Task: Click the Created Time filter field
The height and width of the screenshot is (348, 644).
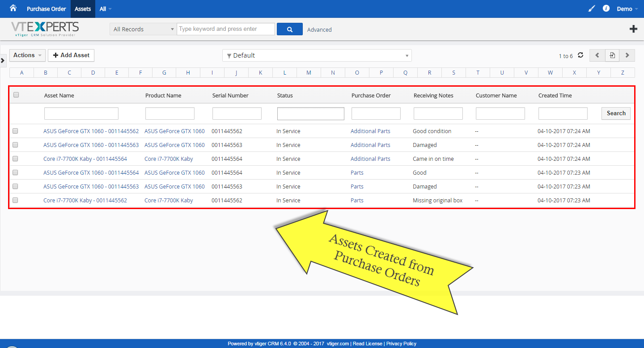Action: [x=563, y=113]
